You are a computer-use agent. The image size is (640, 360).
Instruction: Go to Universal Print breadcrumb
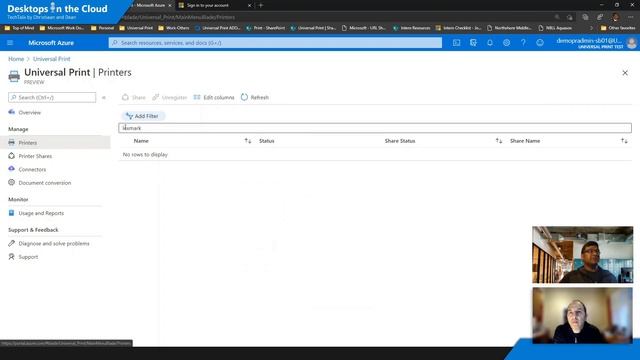coord(51,59)
